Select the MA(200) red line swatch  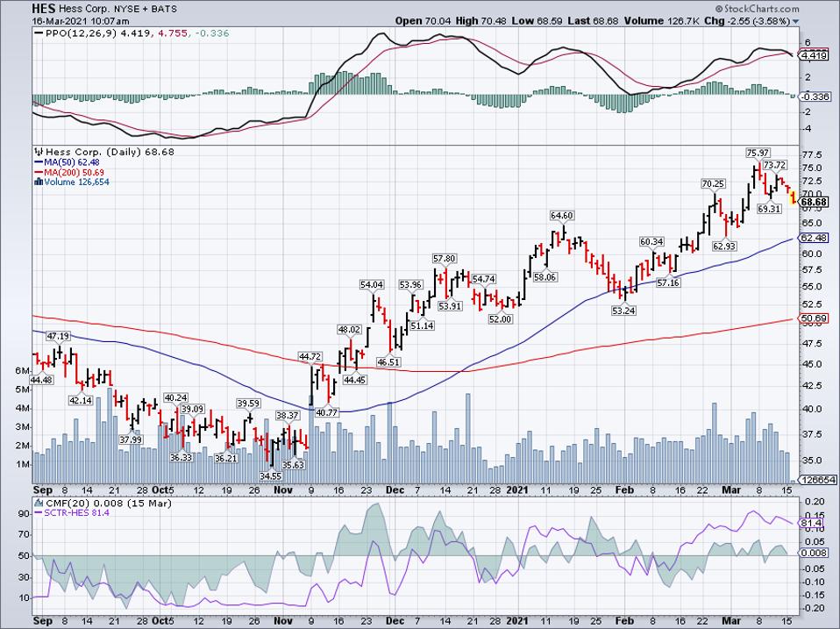[x=39, y=172]
